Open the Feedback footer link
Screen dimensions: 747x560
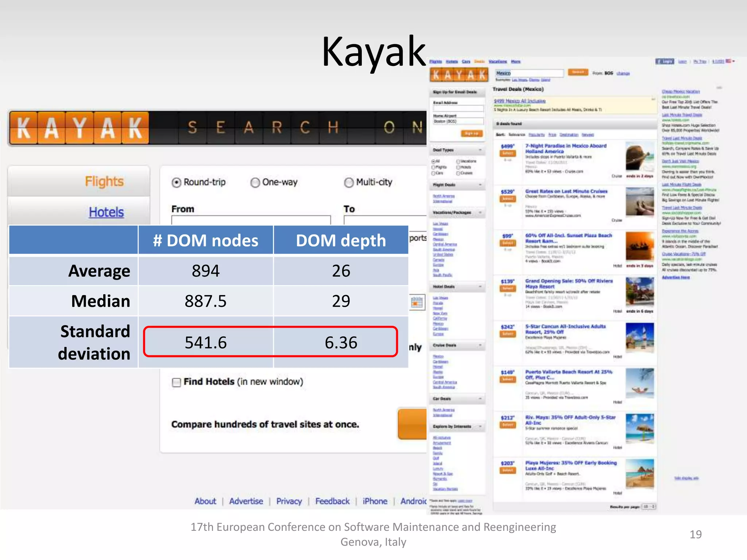coord(332,501)
